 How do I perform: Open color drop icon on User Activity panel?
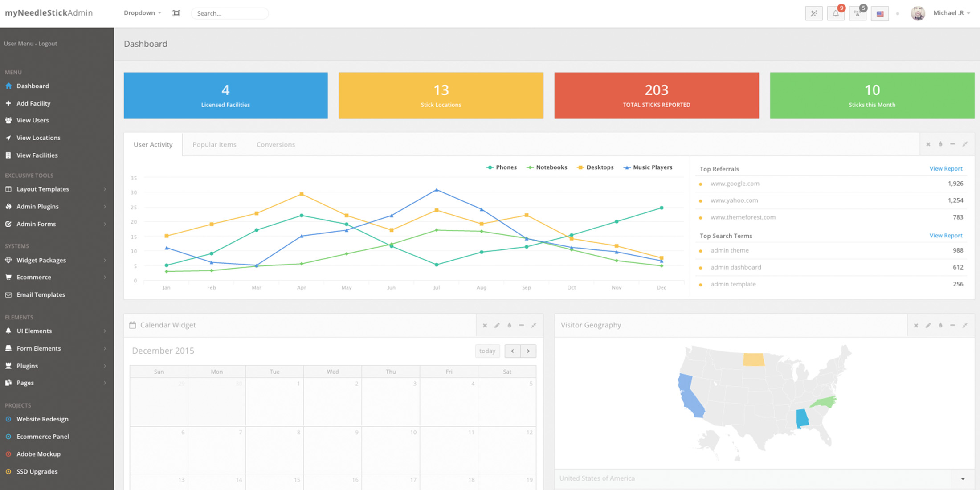[940, 144]
